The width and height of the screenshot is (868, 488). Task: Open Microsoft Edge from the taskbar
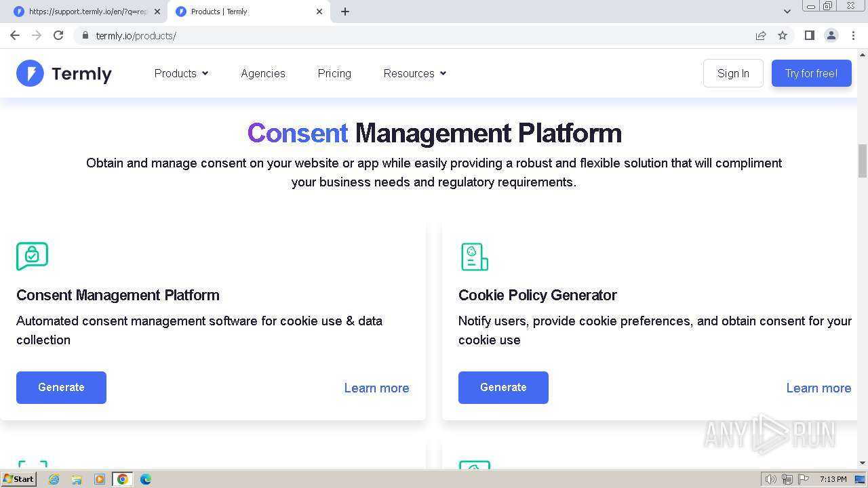click(146, 479)
